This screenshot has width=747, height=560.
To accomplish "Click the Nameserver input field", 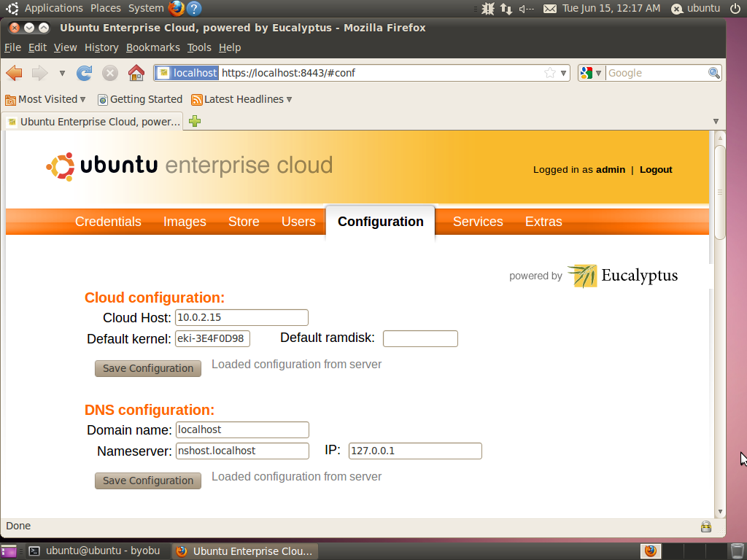I will (x=242, y=451).
